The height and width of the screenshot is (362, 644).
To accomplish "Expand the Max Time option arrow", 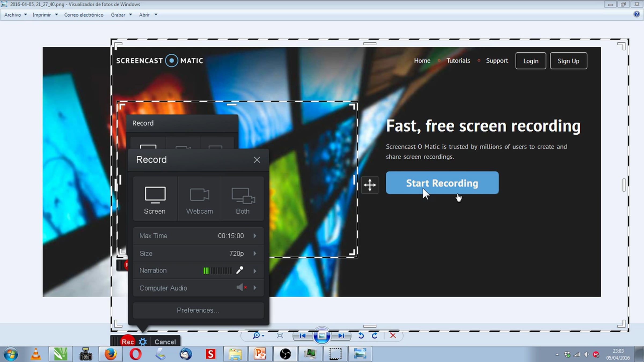I will (x=255, y=236).
